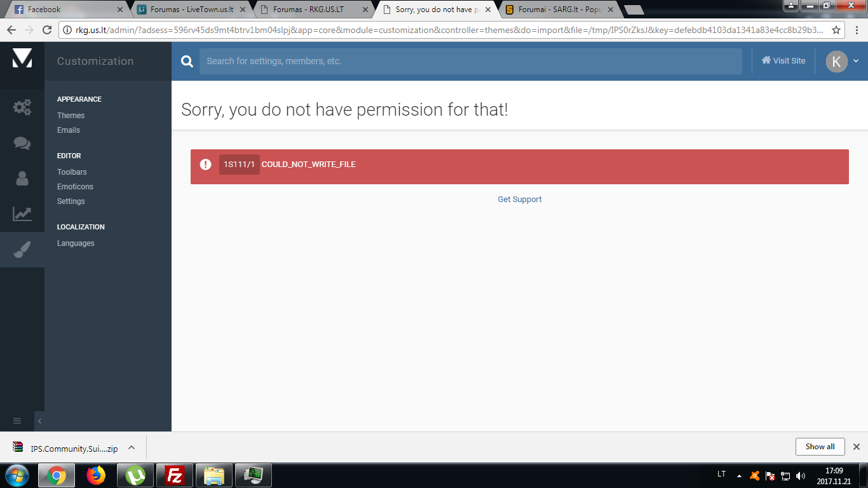Click the search magnifier icon
The image size is (868, 488).
click(187, 61)
